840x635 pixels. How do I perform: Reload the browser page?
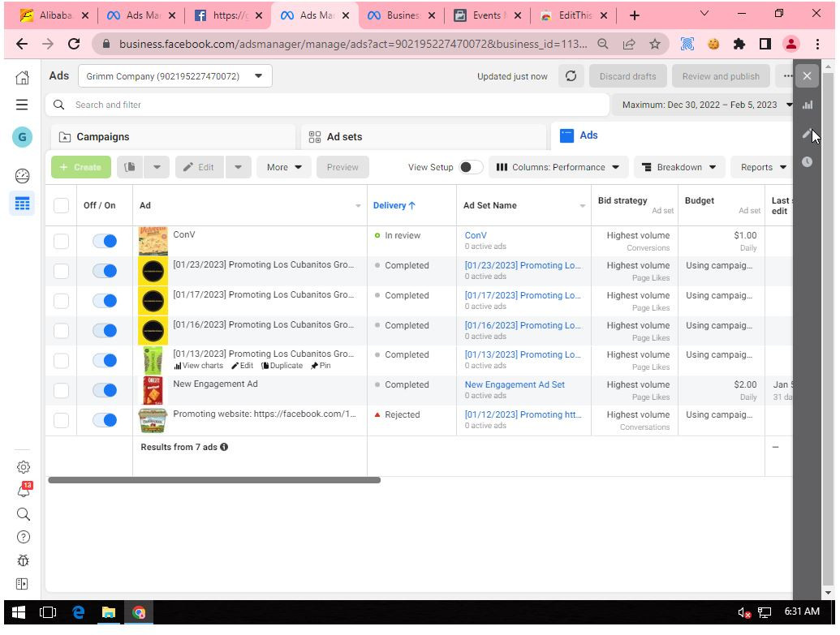coord(73,44)
